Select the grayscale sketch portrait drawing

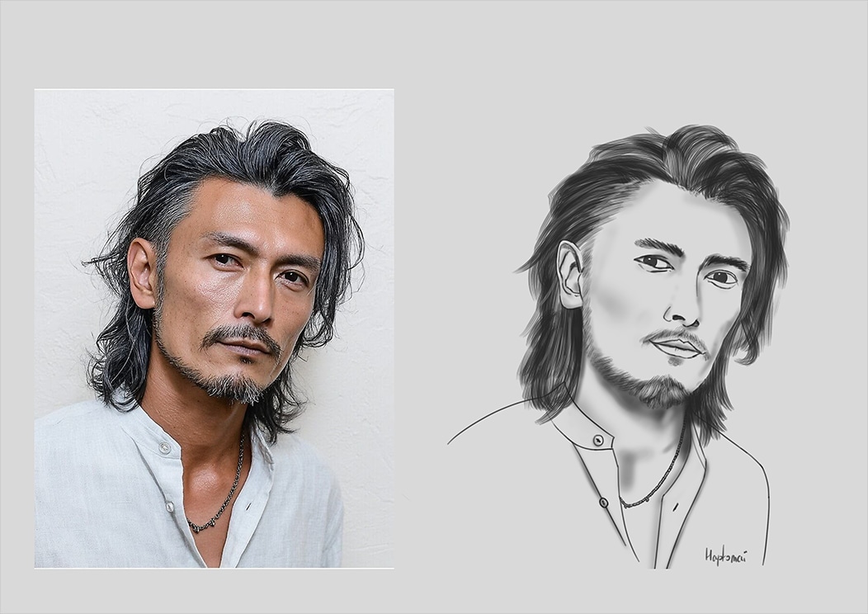618,346
